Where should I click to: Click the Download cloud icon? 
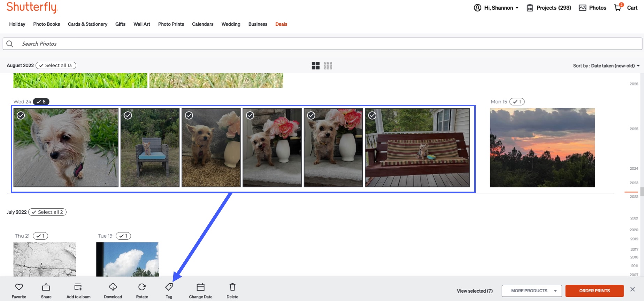pos(113,287)
